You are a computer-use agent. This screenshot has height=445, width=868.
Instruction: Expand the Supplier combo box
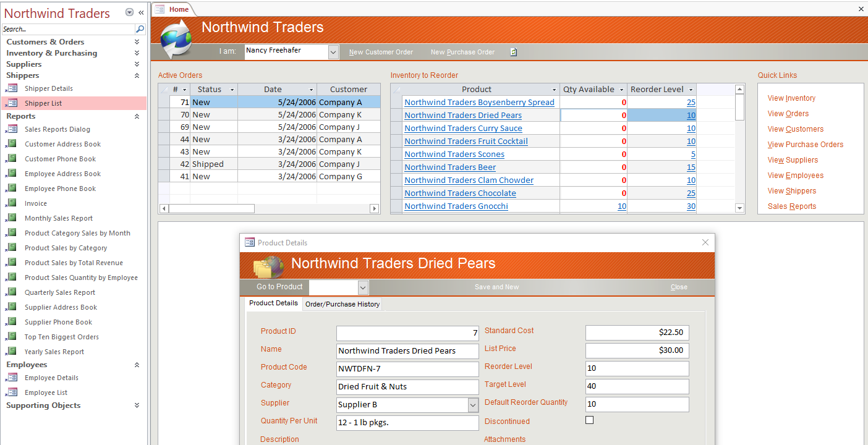[473, 405]
